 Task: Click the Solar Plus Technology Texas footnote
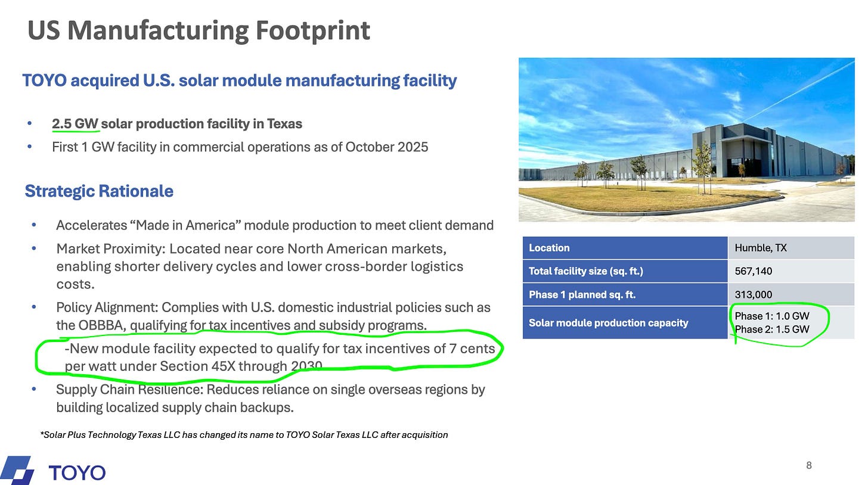tap(244, 435)
